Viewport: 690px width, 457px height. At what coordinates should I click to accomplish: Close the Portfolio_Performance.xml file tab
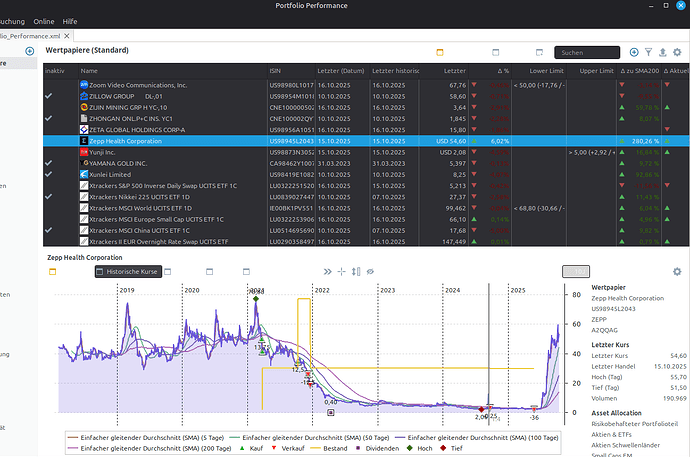coord(66,36)
